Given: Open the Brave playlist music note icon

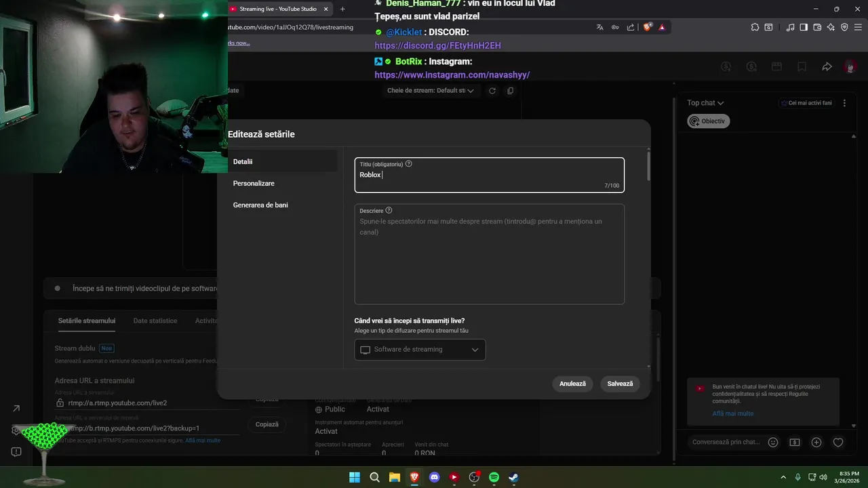Looking at the screenshot, I should click(790, 27).
